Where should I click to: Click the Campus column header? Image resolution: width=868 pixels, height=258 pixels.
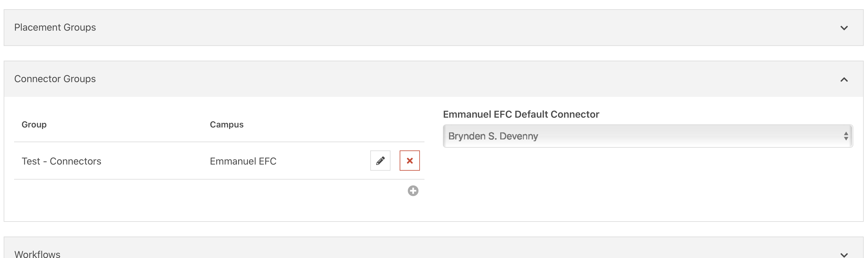[x=227, y=125]
